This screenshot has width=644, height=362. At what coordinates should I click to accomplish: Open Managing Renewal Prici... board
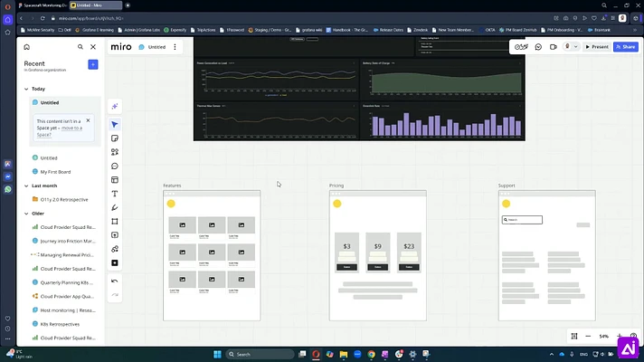click(65, 255)
